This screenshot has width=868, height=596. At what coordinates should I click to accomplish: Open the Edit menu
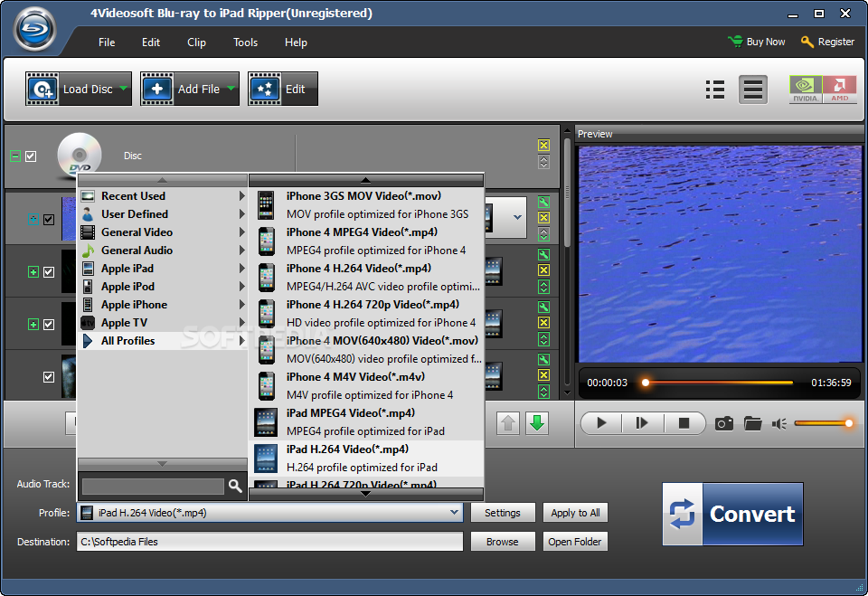(151, 43)
